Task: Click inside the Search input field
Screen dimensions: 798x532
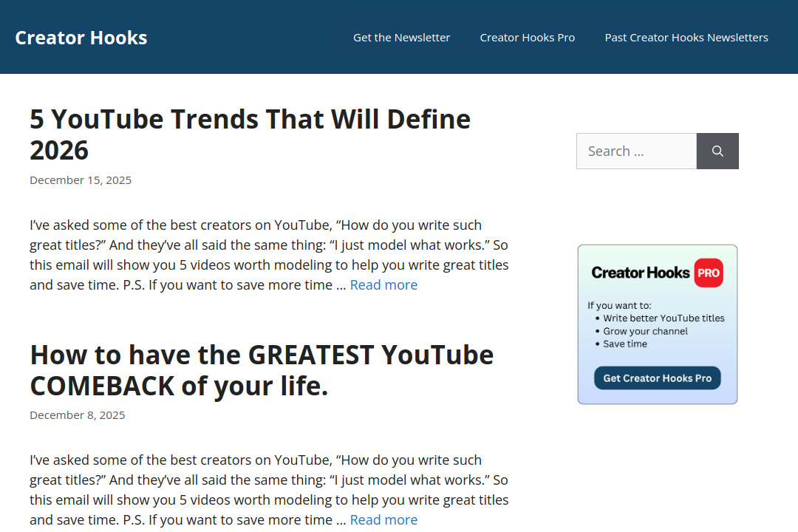Action: [635, 151]
